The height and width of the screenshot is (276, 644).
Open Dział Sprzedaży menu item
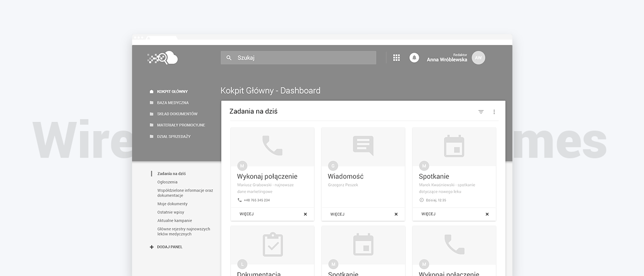click(174, 136)
